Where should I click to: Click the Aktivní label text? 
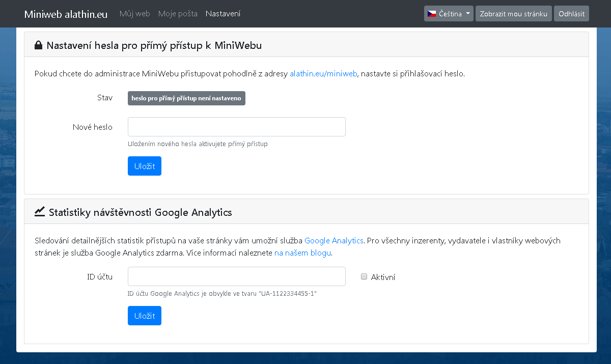click(383, 277)
